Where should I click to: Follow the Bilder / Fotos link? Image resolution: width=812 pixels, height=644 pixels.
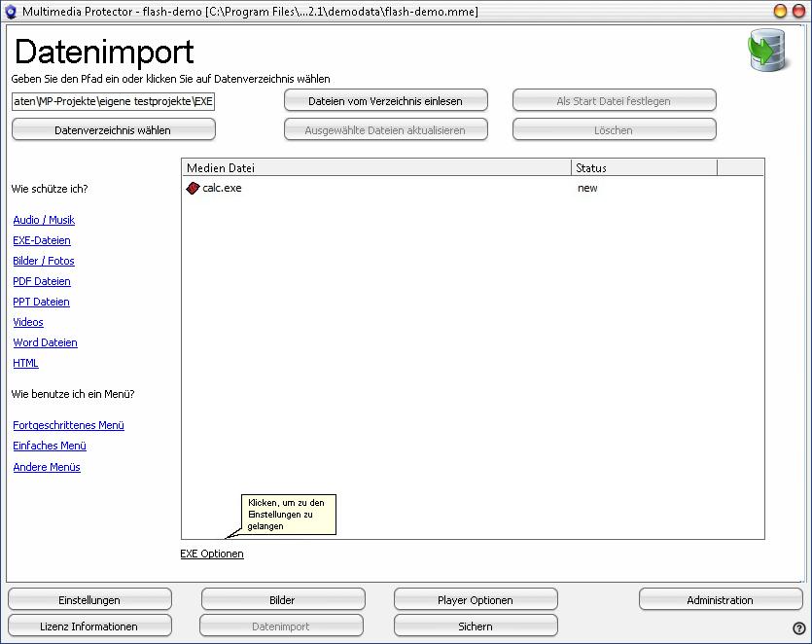point(44,261)
